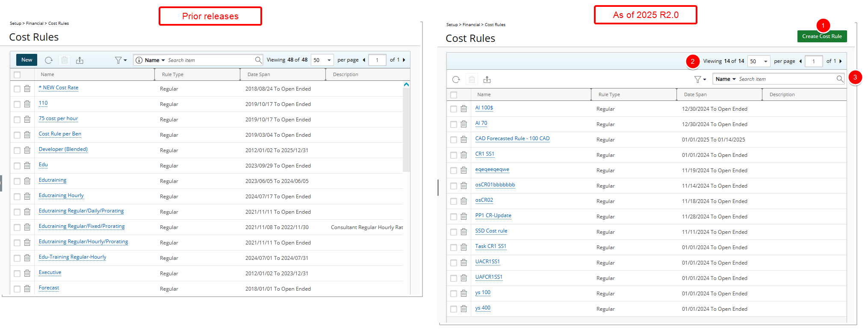The height and width of the screenshot is (330, 868).
Task: Click the greyed delete icon in left toolbar
Action: point(64,60)
